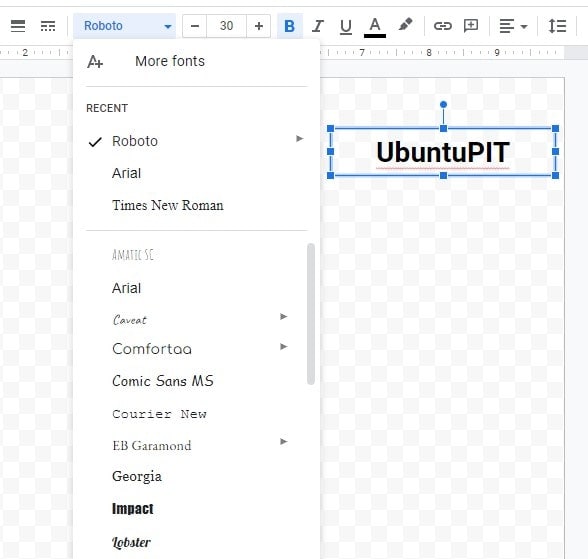The height and width of the screenshot is (559, 588).
Task: Open the highlight color pen tool
Action: click(x=405, y=25)
